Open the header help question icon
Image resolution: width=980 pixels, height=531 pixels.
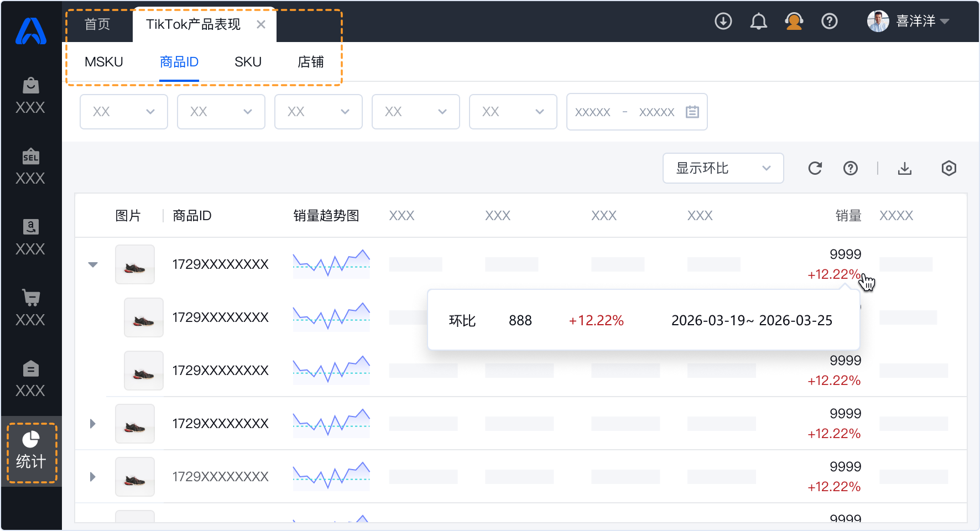(x=830, y=21)
